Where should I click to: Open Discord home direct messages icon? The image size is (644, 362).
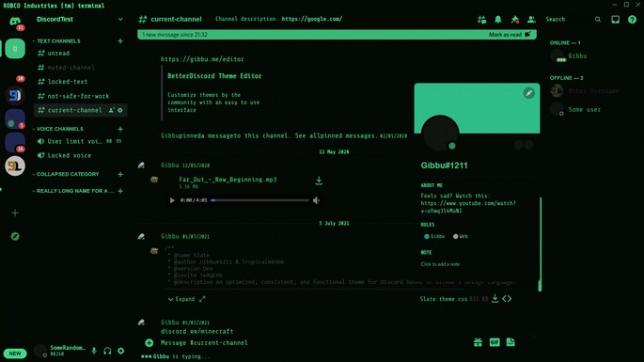tap(15, 21)
